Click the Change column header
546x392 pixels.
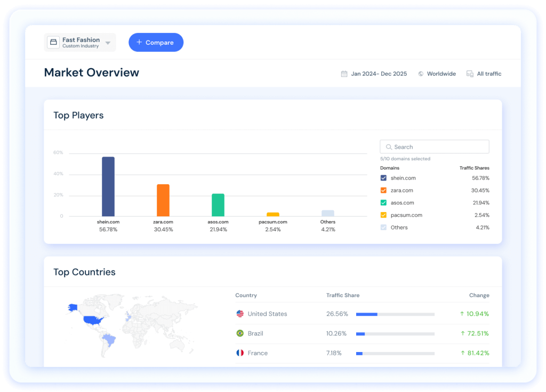pos(479,295)
